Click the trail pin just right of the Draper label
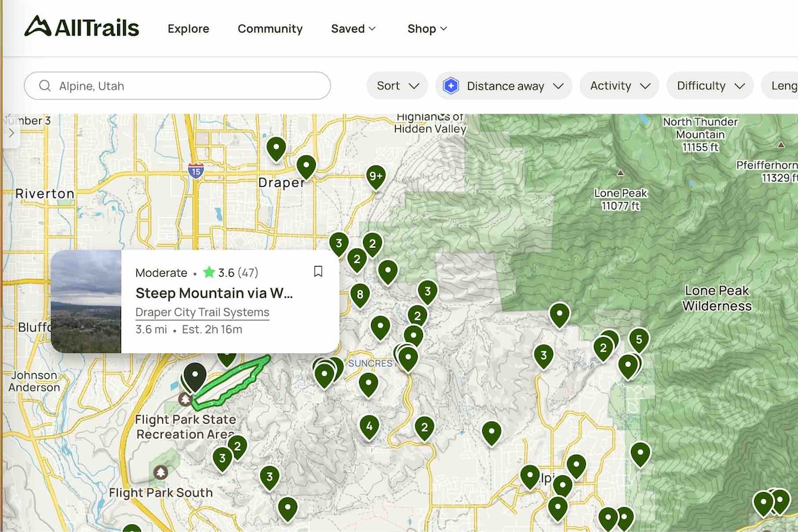Viewport: 798px width, 532px height. [306, 166]
